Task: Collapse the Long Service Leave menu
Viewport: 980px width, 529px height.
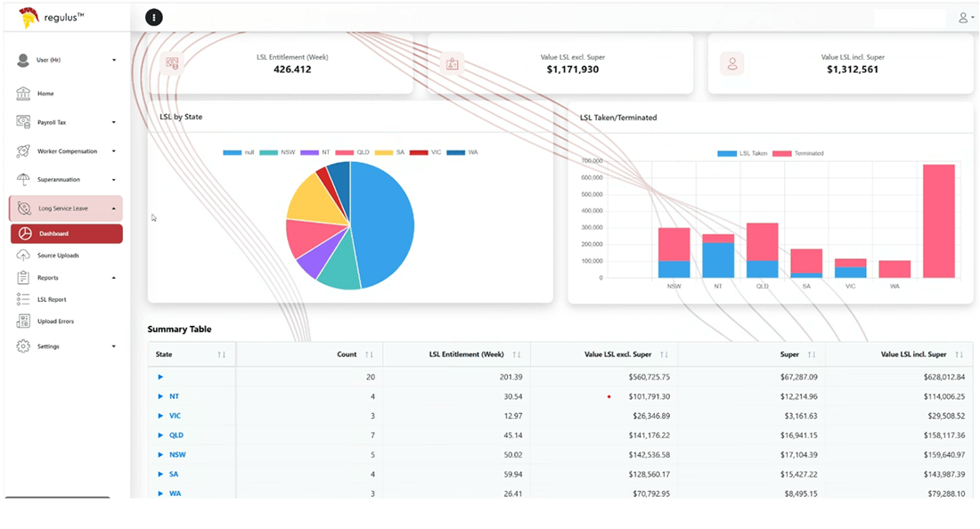Action: point(114,209)
